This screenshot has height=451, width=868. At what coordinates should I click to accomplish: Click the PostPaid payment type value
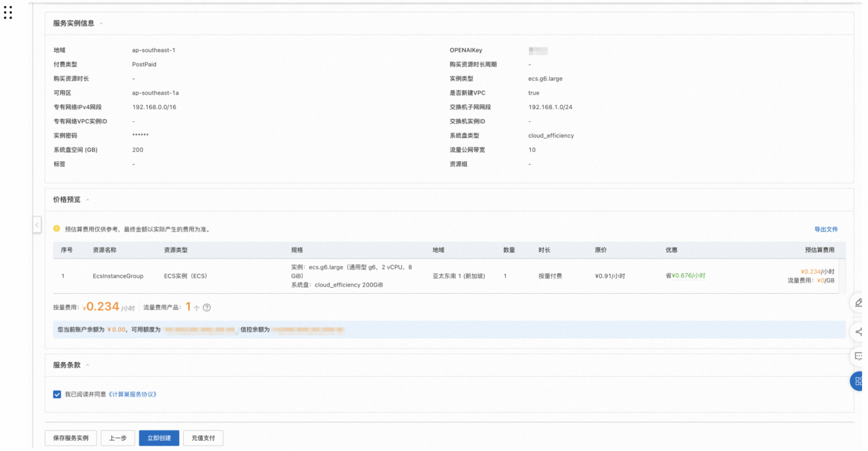pos(144,64)
